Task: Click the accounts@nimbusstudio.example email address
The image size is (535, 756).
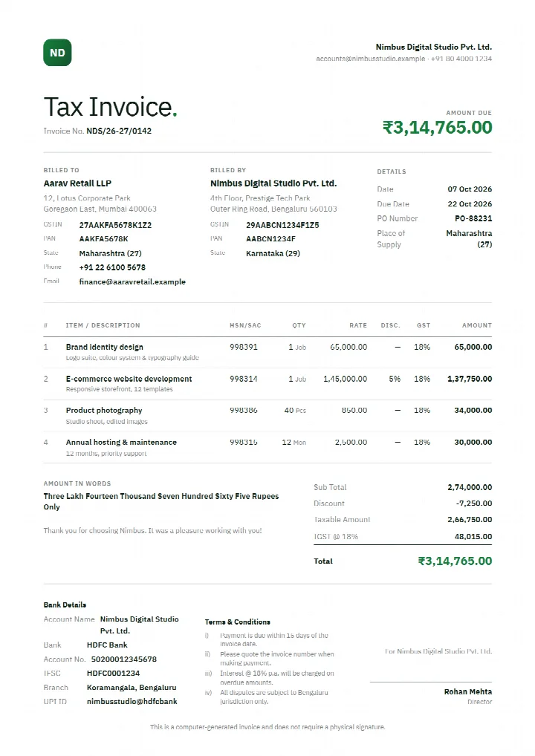Action: (371, 59)
